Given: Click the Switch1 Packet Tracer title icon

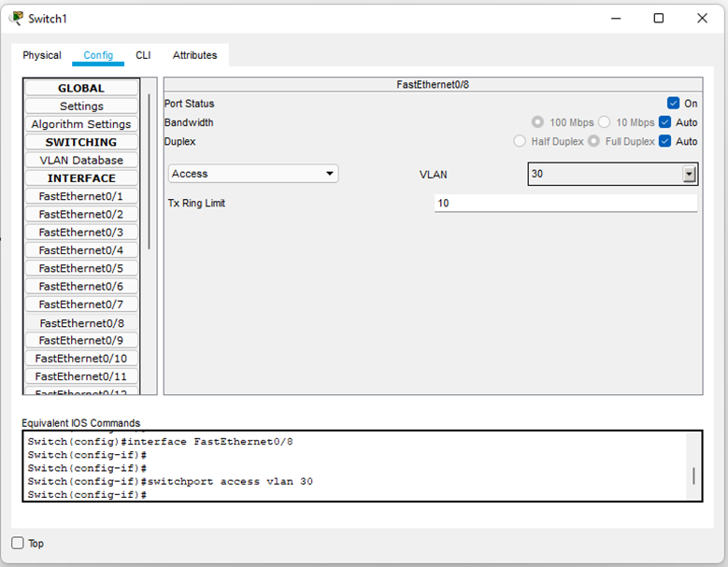Looking at the screenshot, I should [17, 18].
